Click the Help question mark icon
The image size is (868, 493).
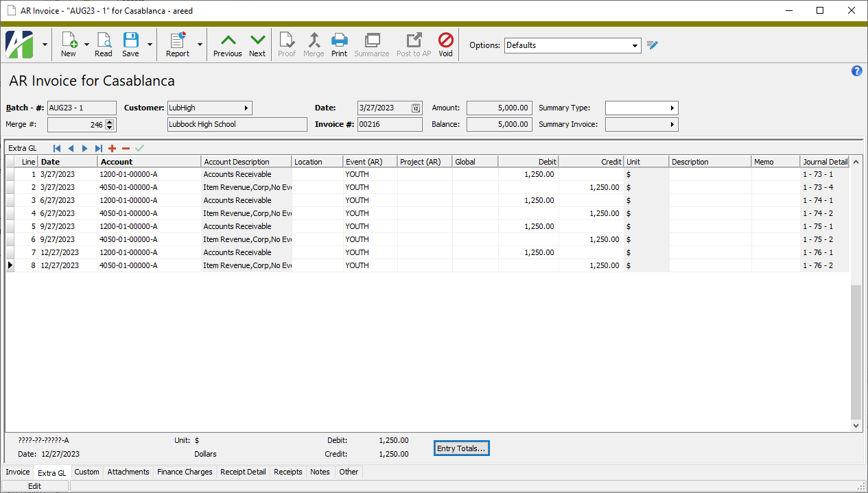[x=856, y=71]
